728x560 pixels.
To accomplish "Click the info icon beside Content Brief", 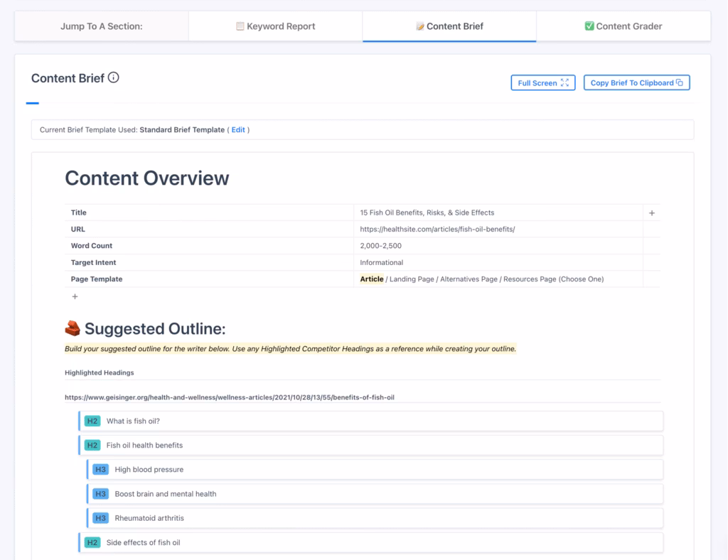I will [x=114, y=78].
